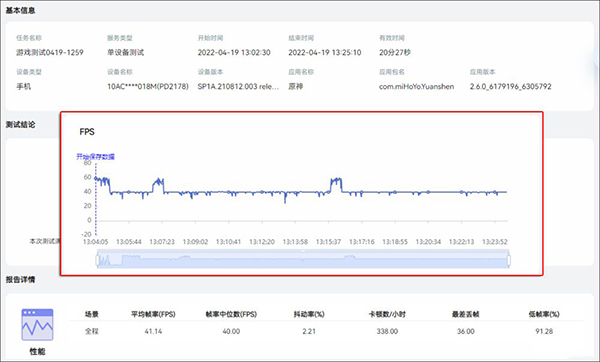Screen dimensions: 600x362
Task: Click the 13:07:23 time axis label
Action: coord(162,242)
